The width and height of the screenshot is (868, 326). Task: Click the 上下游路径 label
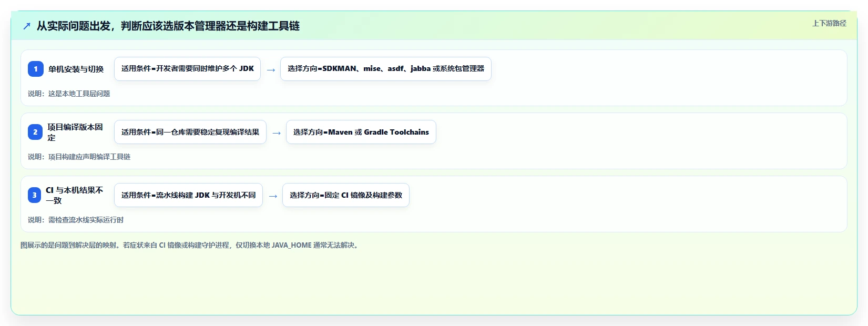pos(829,23)
